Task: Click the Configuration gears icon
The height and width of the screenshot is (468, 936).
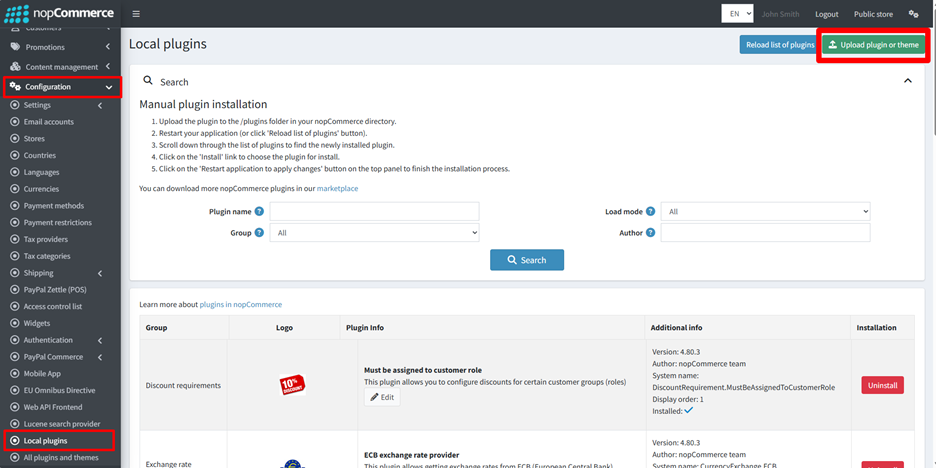Action: 15,87
